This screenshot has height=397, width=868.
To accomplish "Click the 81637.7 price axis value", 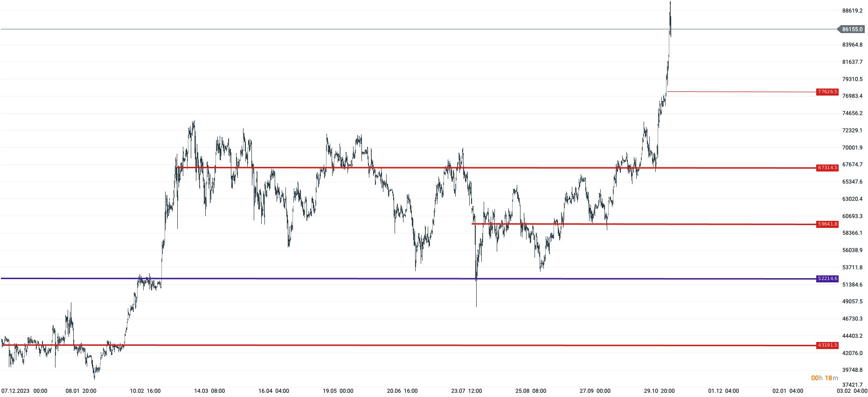I will [852, 62].
